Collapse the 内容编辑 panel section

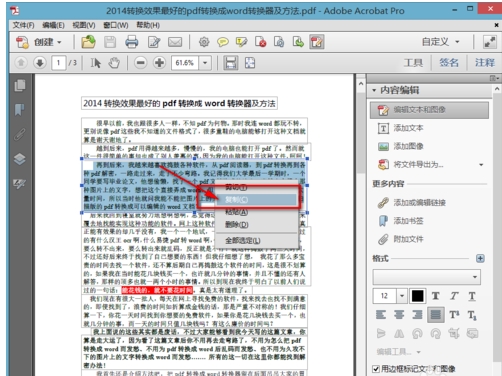coord(374,90)
